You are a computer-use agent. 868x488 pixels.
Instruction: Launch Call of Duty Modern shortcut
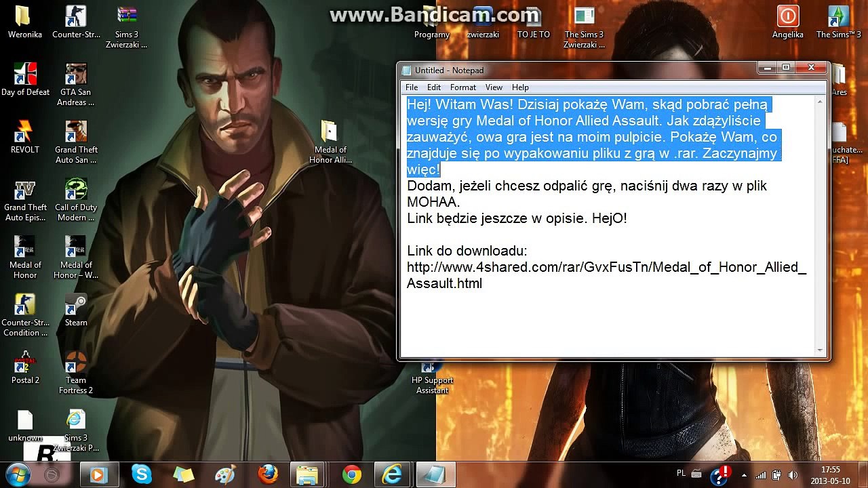76,200
